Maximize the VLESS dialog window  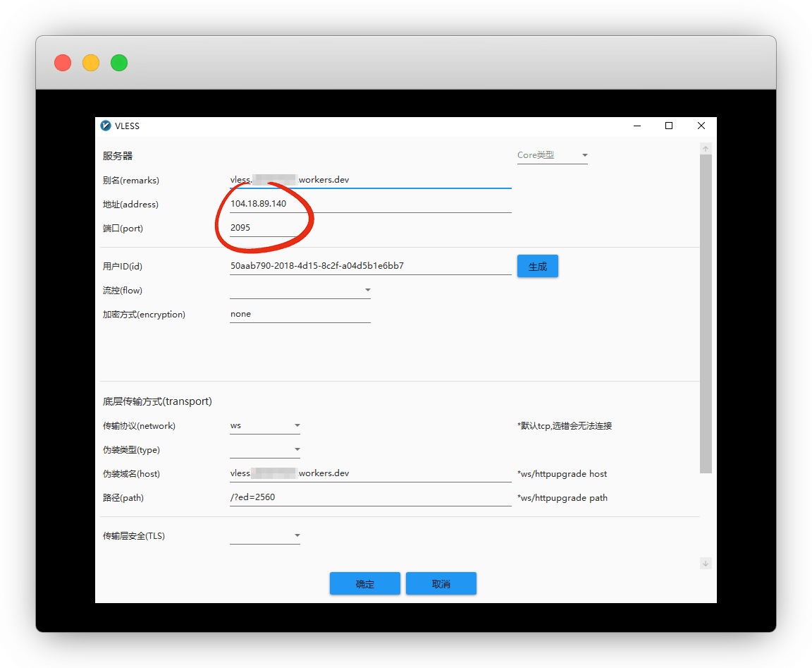coord(669,126)
